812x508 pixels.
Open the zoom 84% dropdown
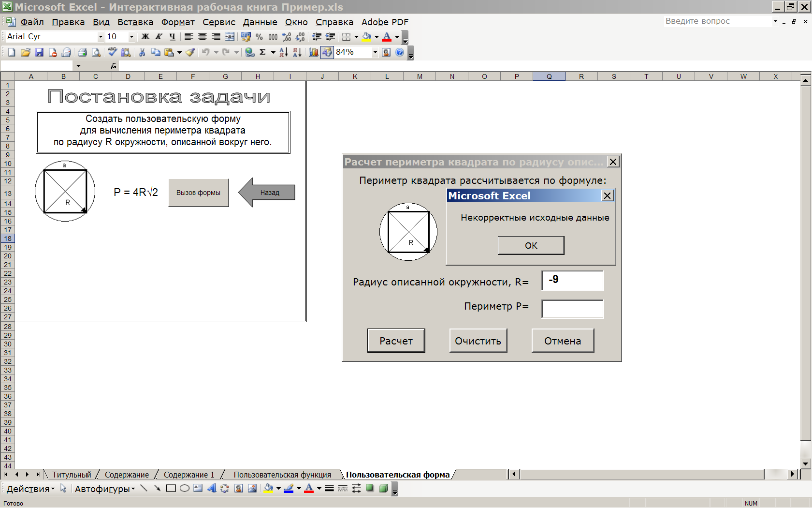click(x=375, y=52)
